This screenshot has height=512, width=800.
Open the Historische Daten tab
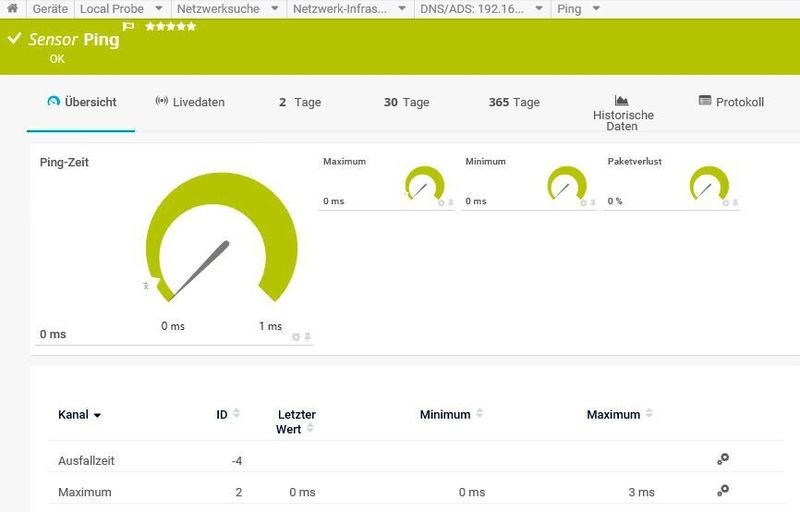tap(623, 113)
